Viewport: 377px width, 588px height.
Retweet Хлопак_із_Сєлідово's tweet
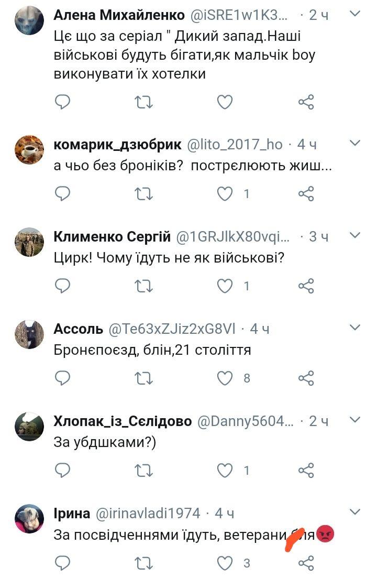[143, 470]
